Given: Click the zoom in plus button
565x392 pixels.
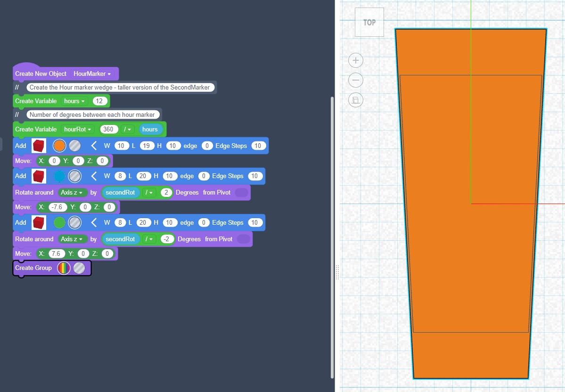Looking at the screenshot, I should click(x=356, y=60).
